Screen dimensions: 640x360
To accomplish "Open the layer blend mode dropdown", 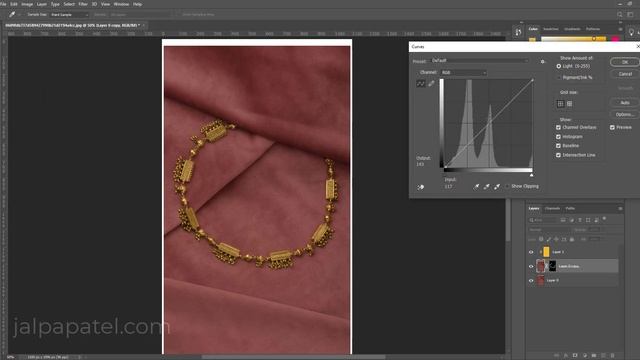I will (548, 230).
